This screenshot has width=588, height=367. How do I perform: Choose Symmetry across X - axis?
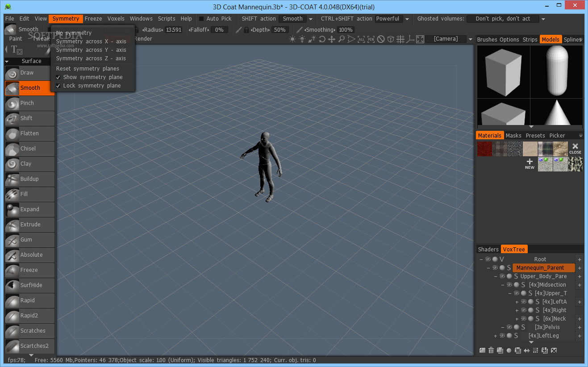coord(91,42)
